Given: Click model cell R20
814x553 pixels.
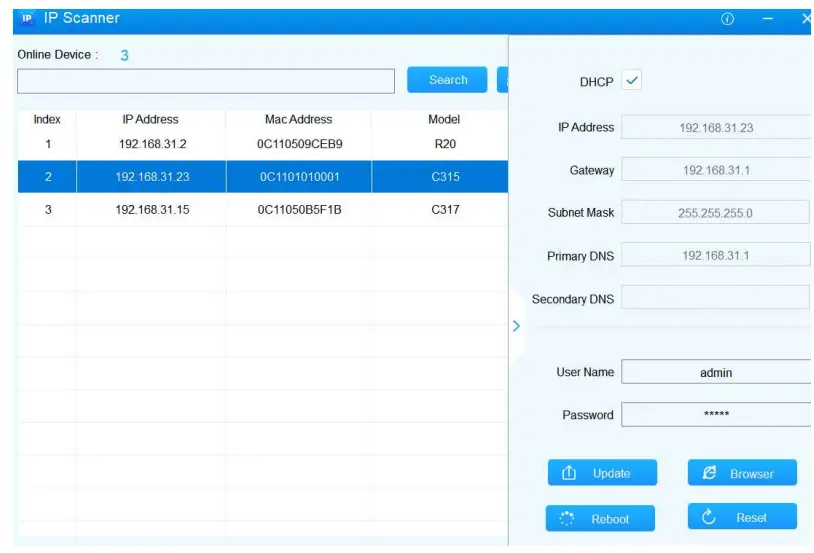Looking at the screenshot, I should point(445,144).
